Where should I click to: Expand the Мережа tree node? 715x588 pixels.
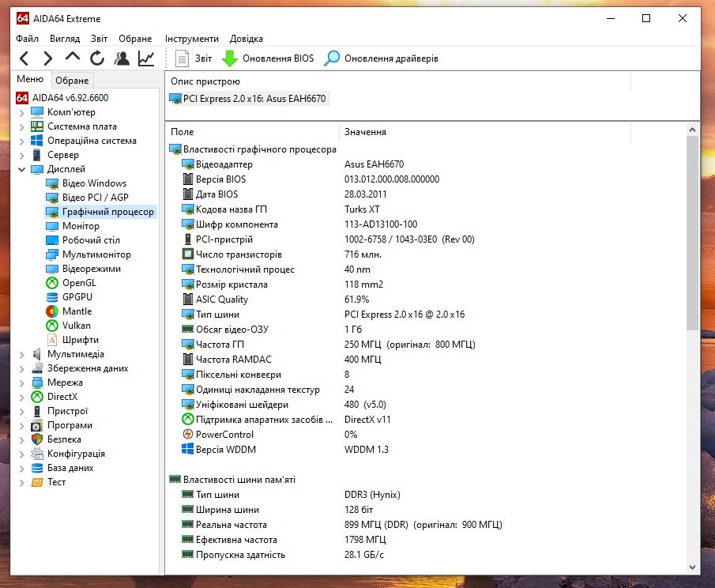22,383
